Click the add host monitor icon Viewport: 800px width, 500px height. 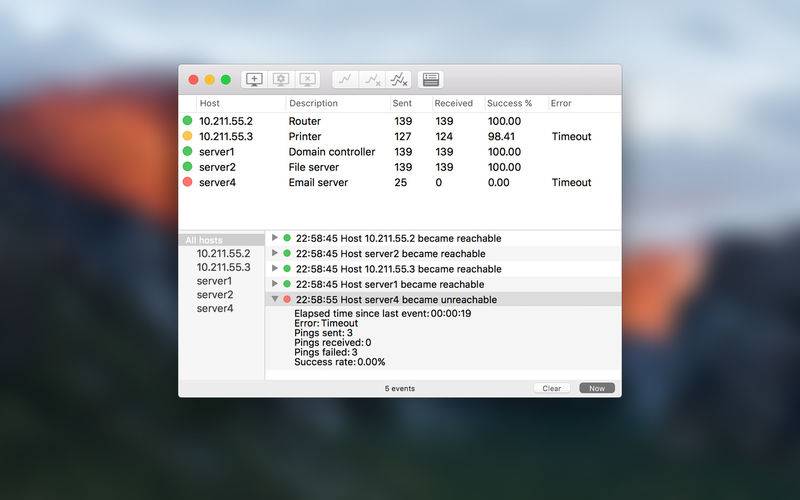pyautogui.click(x=254, y=80)
